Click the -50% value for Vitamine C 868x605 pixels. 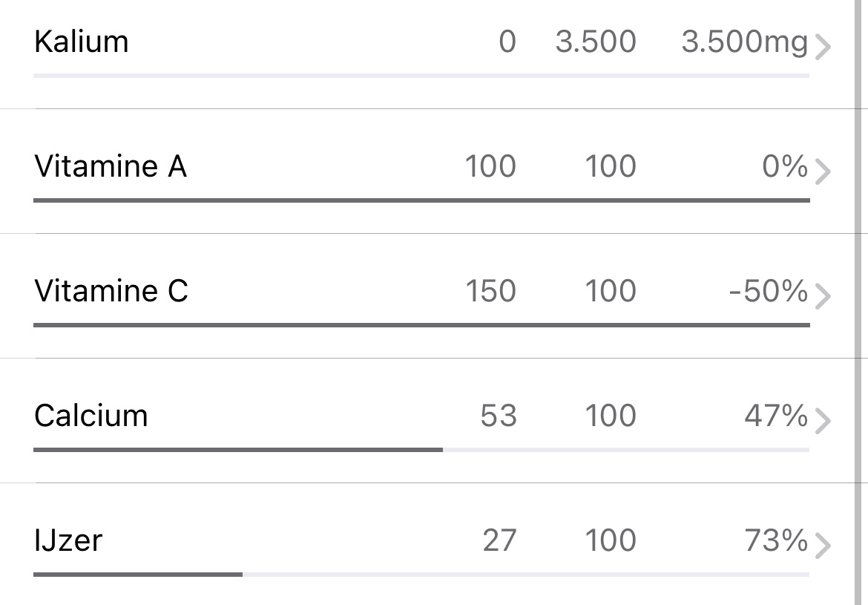(768, 292)
